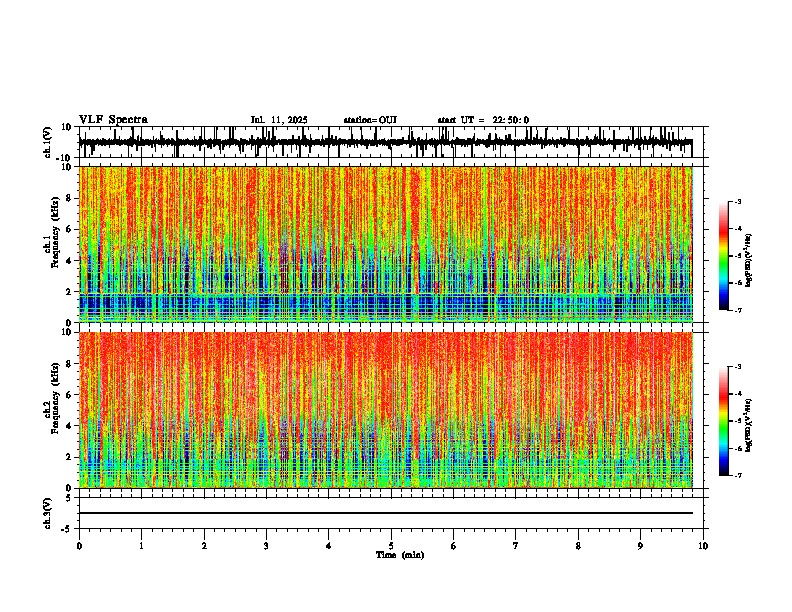Image resolution: width=792 pixels, height=612 pixels.
Task: Click the "ch.1(V)" waveform axis label
Action: coord(48,142)
